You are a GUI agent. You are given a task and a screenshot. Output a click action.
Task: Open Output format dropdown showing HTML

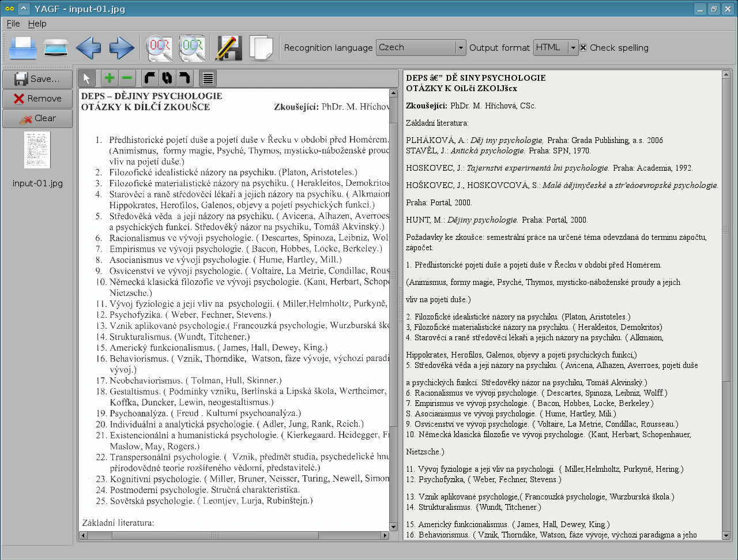pyautogui.click(x=556, y=48)
